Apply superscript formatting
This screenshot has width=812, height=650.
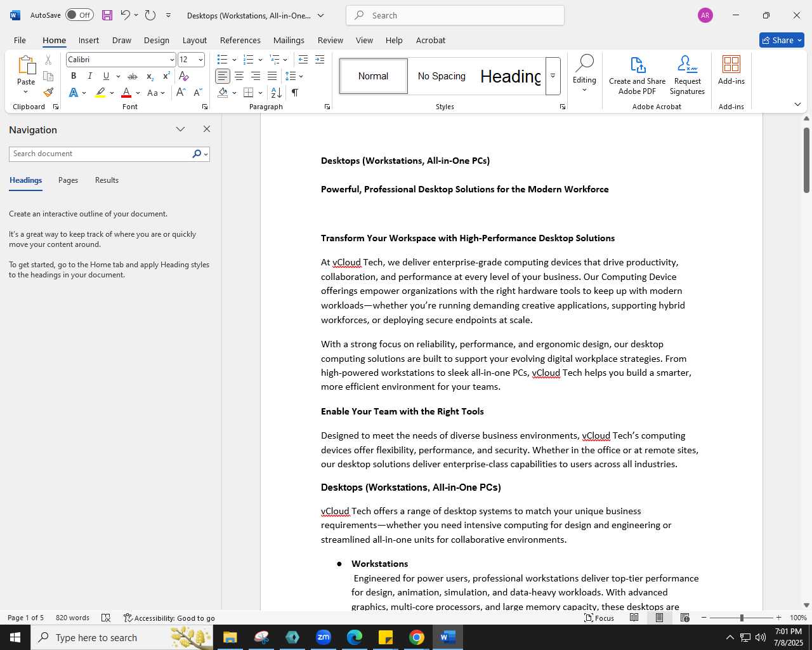pos(166,76)
